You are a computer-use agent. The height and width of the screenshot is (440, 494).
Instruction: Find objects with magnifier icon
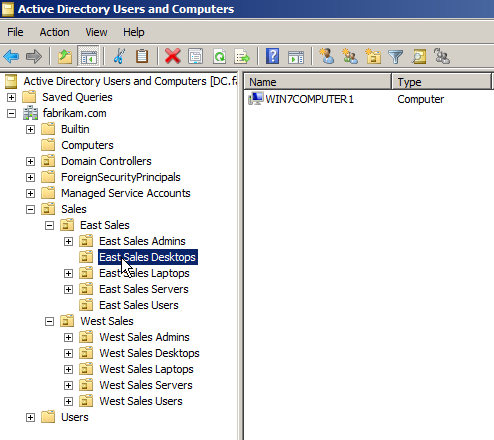pyautogui.click(x=419, y=56)
